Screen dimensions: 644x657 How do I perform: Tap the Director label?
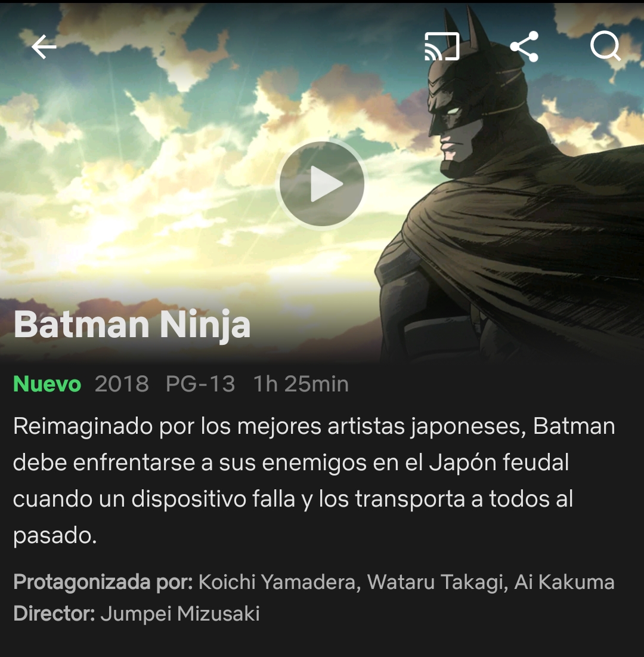(x=54, y=614)
